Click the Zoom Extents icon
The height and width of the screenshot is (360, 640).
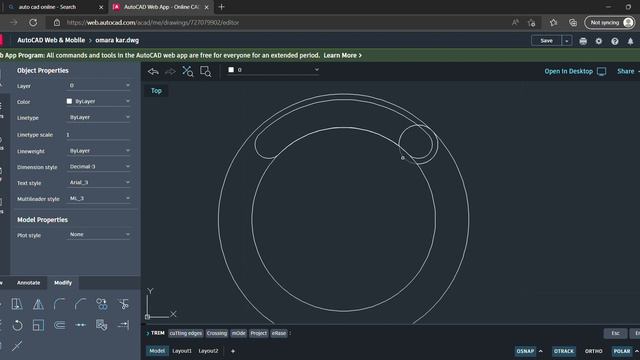(x=188, y=71)
